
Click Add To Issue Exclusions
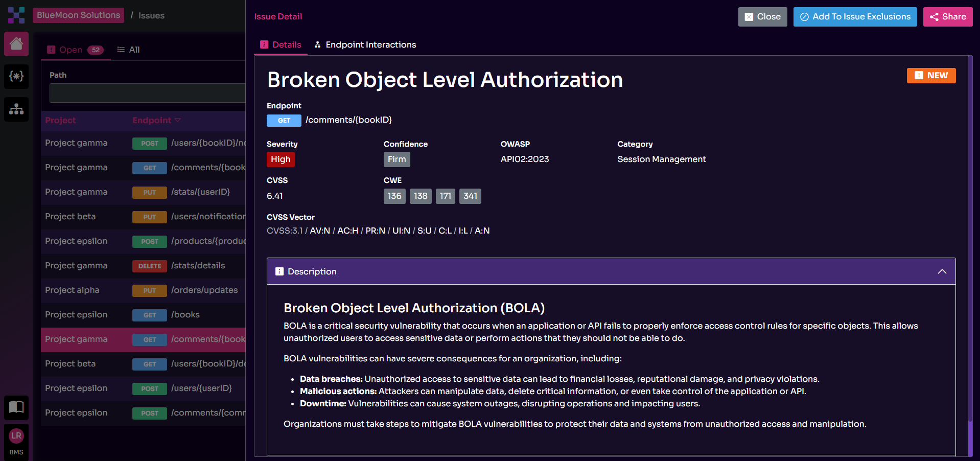[x=855, y=17]
